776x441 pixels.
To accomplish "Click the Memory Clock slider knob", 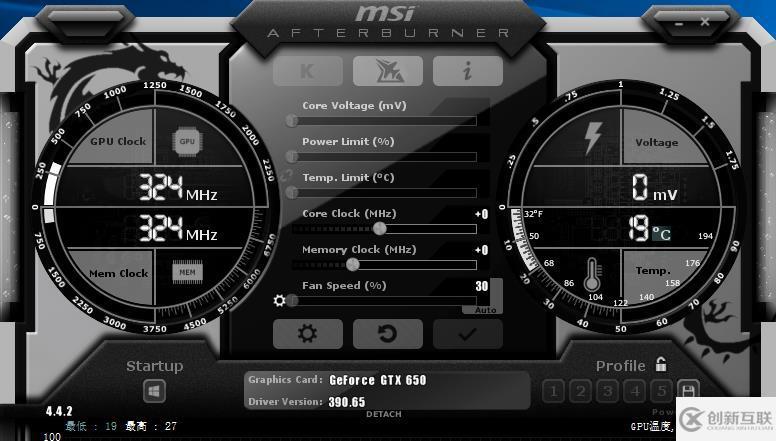I will coord(352,264).
